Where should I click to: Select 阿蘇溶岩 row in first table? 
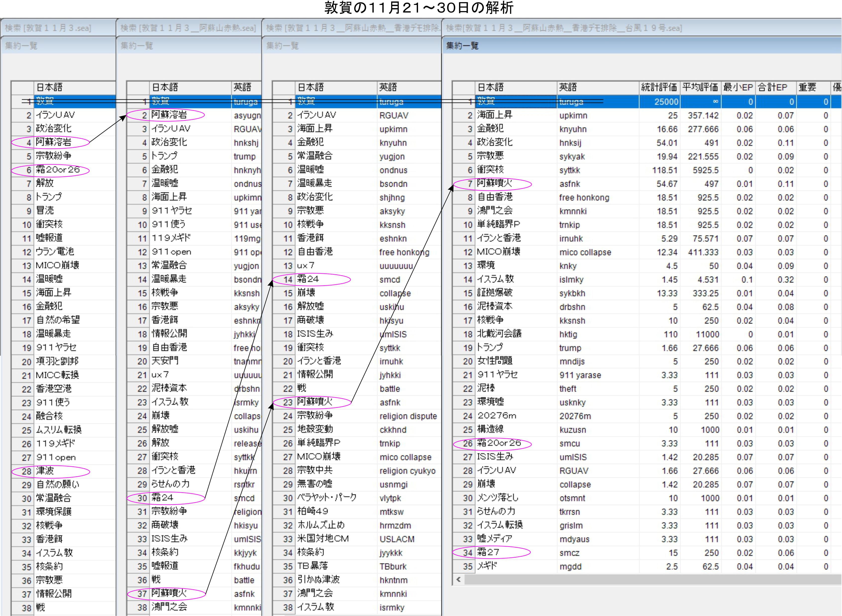click(x=53, y=142)
